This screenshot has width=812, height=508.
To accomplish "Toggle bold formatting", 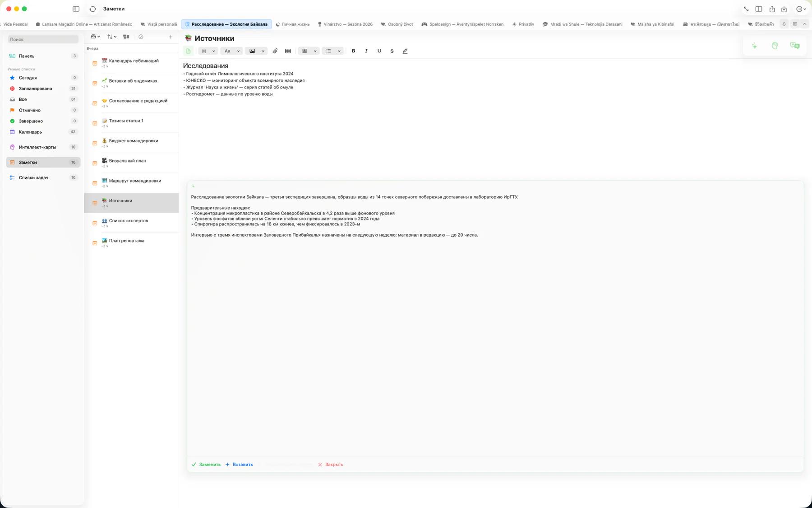I will click(353, 51).
